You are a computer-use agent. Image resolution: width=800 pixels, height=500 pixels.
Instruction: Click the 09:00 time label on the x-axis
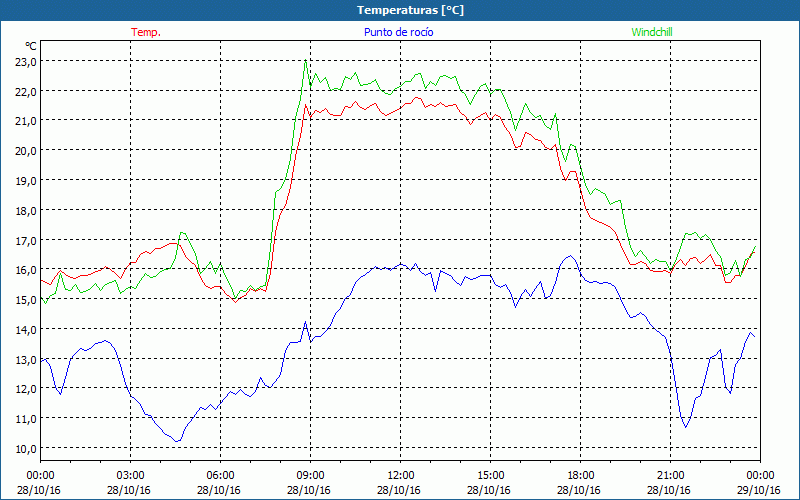tap(310, 475)
